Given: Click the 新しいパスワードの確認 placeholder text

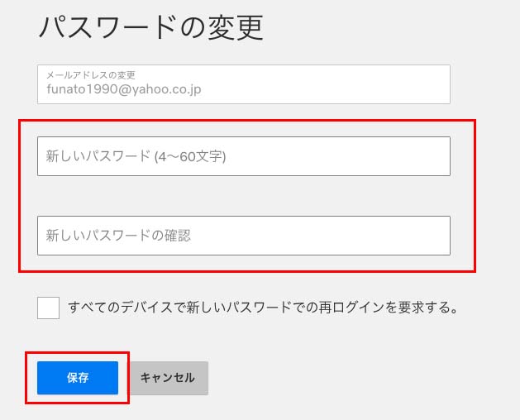Looking at the screenshot, I should point(118,236).
